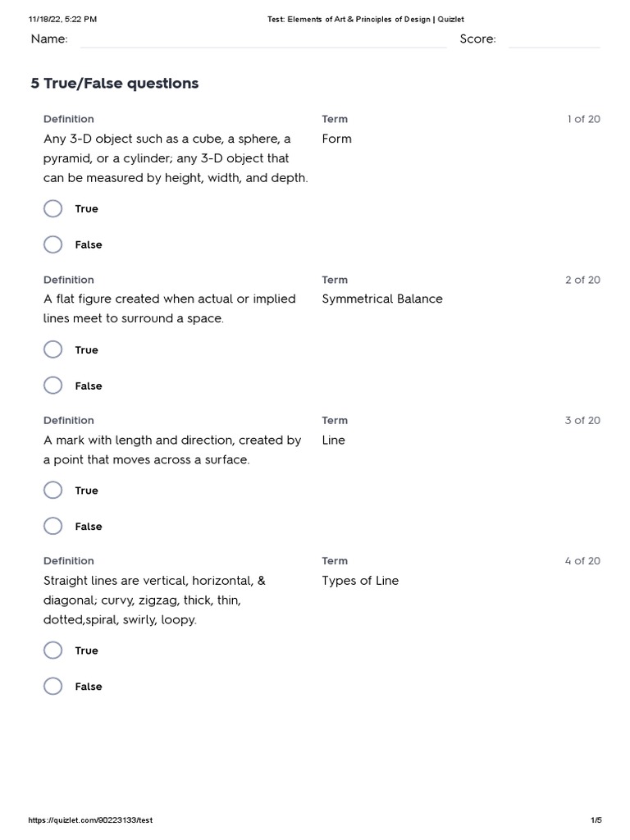Open the quizlet.com test URL link

pyautogui.click(x=90, y=820)
